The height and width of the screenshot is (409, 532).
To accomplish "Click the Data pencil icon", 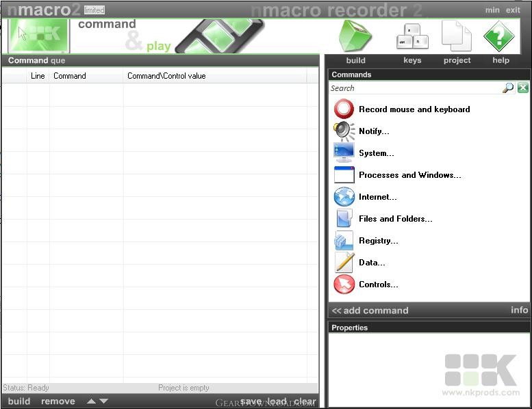I will tap(344, 262).
